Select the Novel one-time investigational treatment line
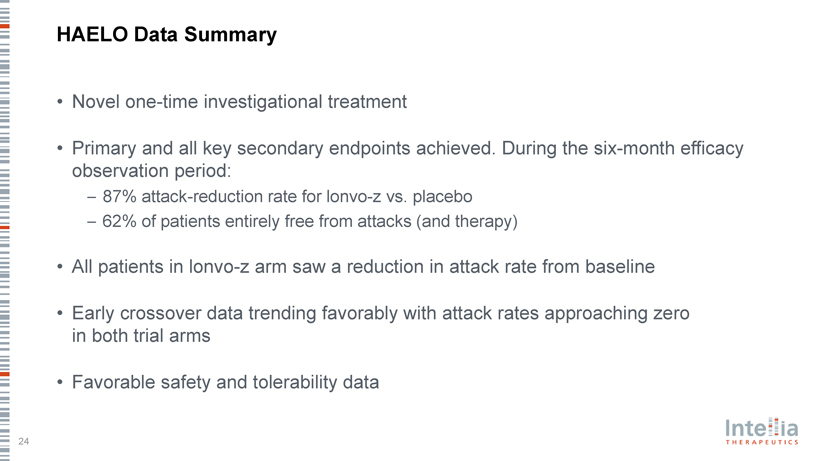 pos(239,101)
